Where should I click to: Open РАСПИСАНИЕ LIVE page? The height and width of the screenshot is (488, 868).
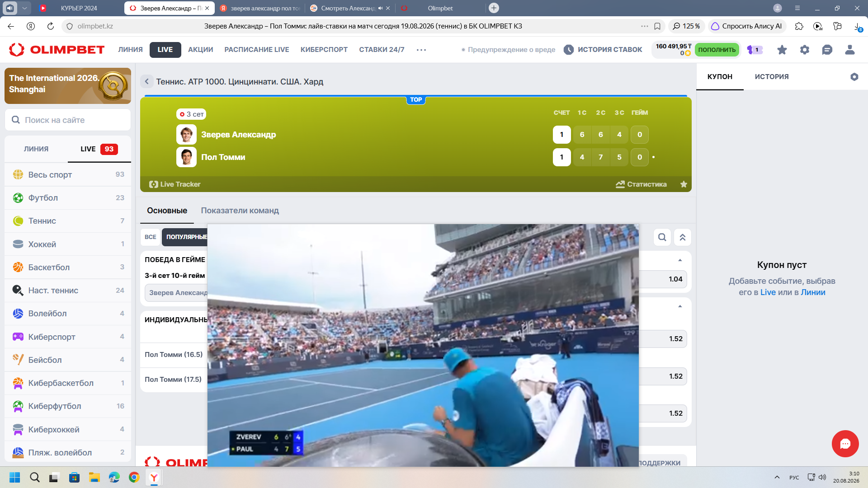[257, 50]
